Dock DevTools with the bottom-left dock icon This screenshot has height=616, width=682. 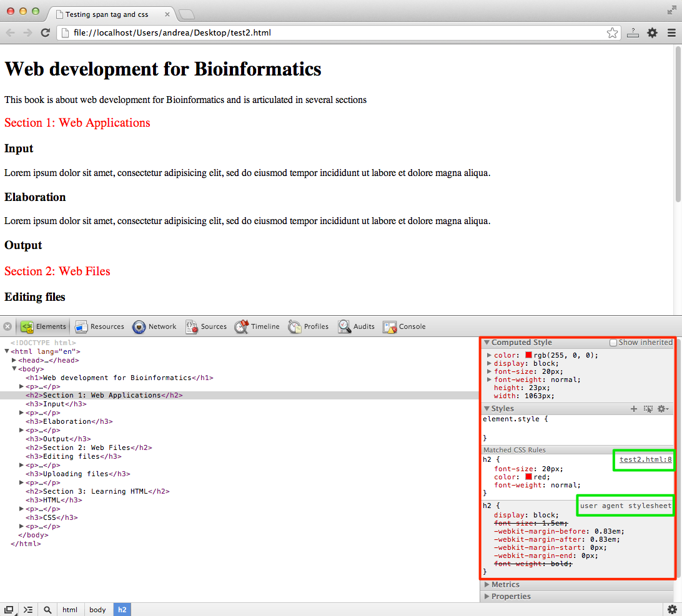coord(9,610)
